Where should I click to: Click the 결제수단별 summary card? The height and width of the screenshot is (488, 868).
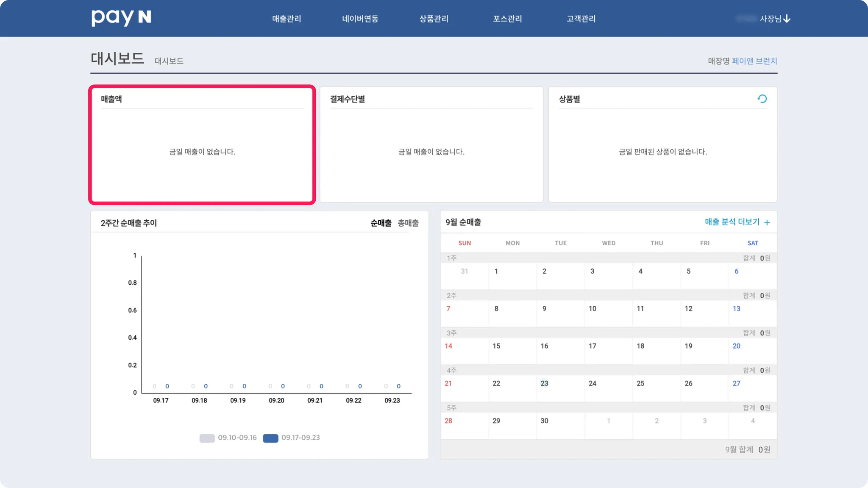pyautogui.click(x=431, y=145)
